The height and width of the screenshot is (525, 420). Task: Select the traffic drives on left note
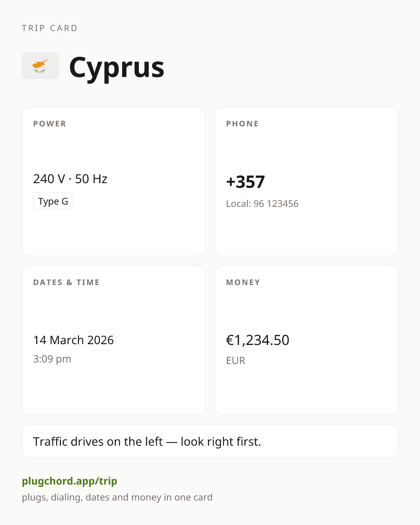[x=147, y=442]
